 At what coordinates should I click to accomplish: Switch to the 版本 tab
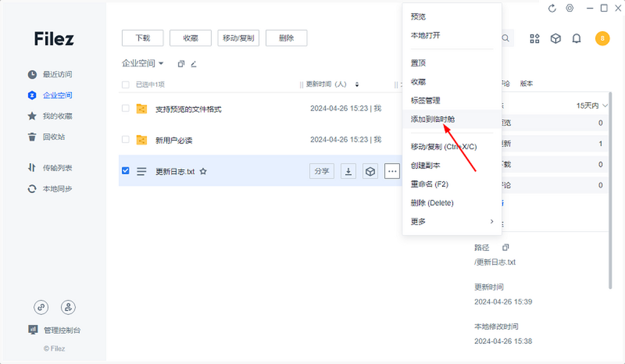(527, 84)
